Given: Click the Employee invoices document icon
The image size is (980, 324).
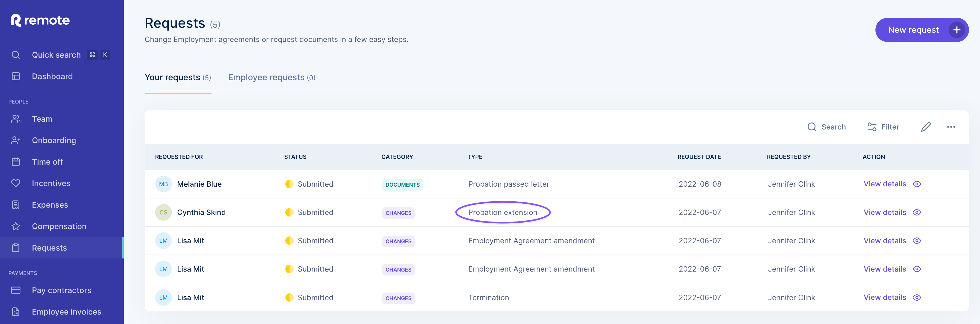Looking at the screenshot, I should pyautogui.click(x=16, y=312).
